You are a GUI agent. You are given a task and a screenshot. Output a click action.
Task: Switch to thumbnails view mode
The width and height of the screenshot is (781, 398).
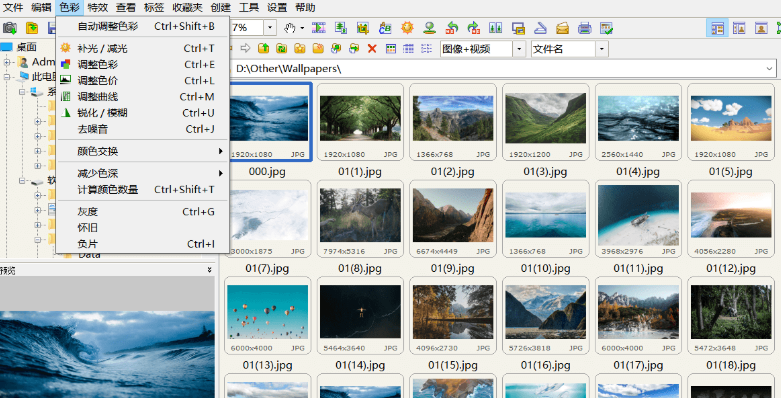(x=391, y=48)
